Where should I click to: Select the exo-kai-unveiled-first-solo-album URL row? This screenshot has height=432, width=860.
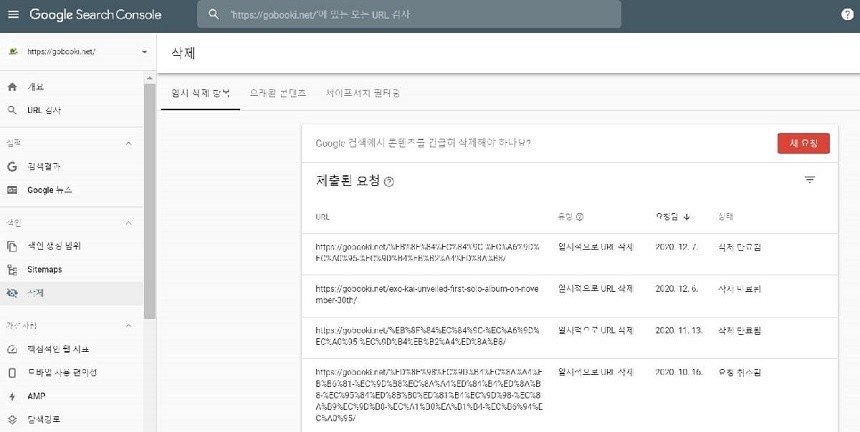[569, 296]
